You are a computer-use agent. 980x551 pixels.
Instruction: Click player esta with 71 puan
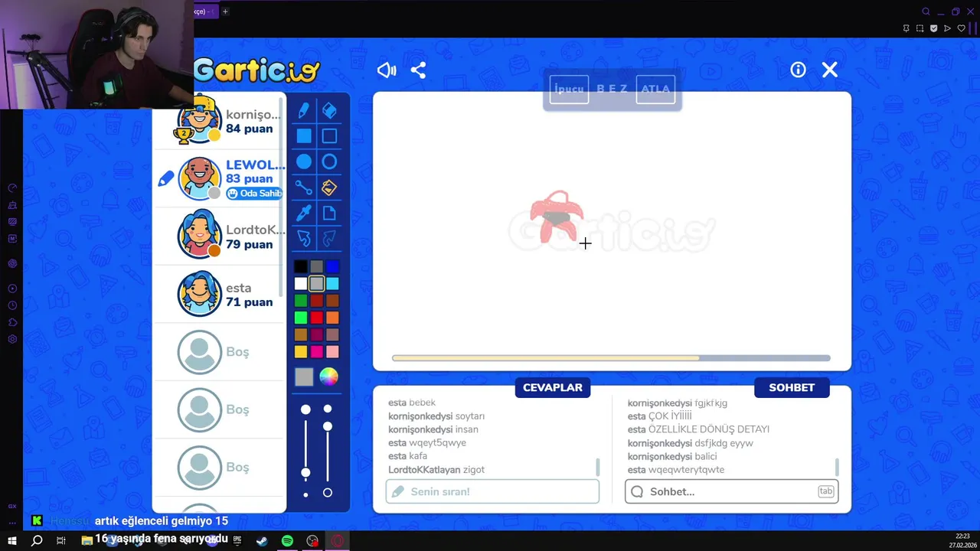(x=220, y=294)
